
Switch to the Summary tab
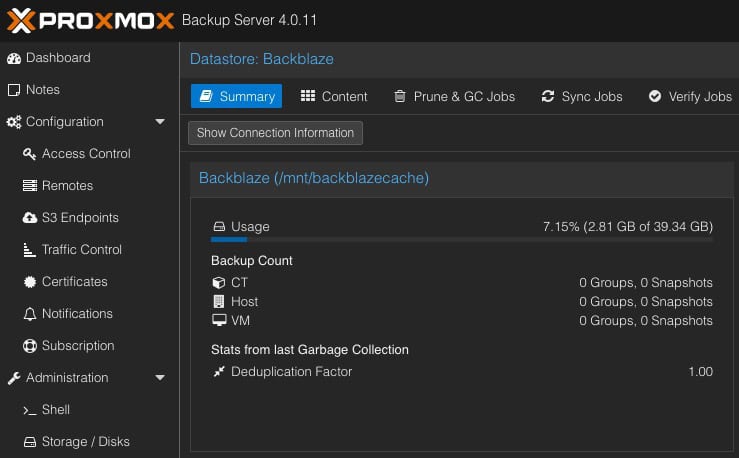point(237,96)
